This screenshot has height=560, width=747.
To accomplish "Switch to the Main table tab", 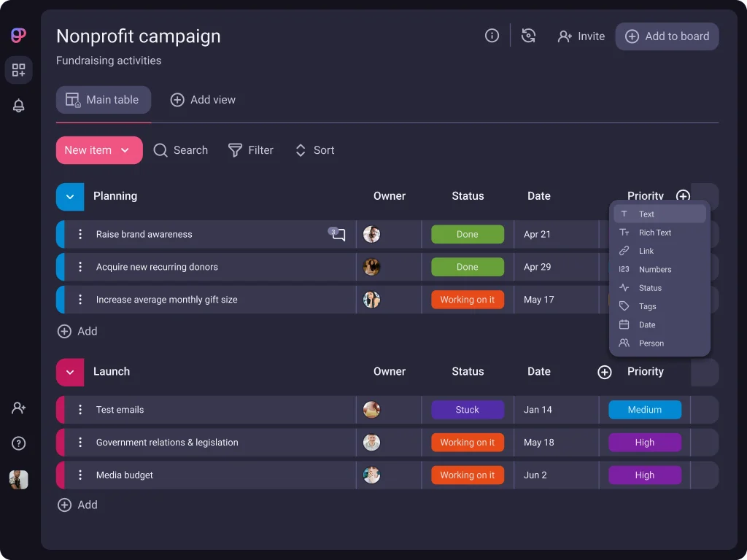I will (x=103, y=99).
